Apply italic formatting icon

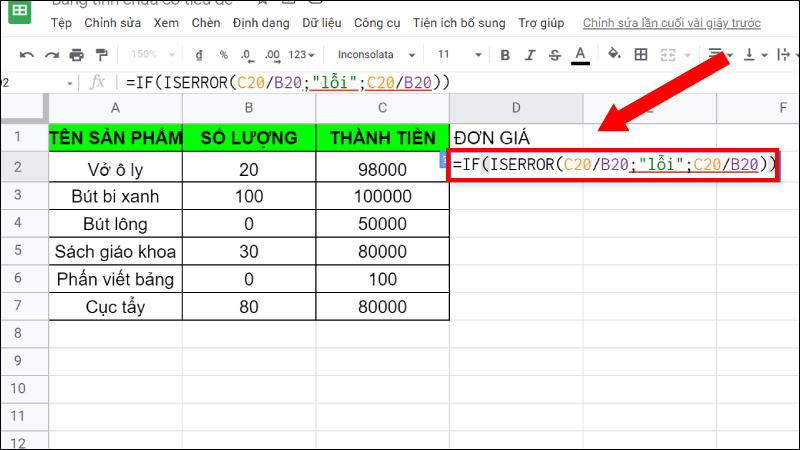pyautogui.click(x=531, y=55)
